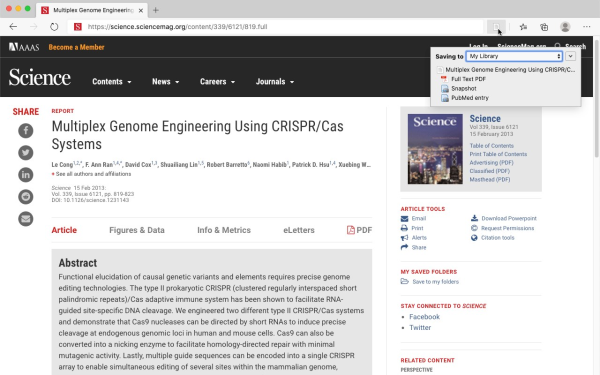This screenshot has height=375, width=600.
Task: Click the Email envelope in Article Tools
Action: 404,219
